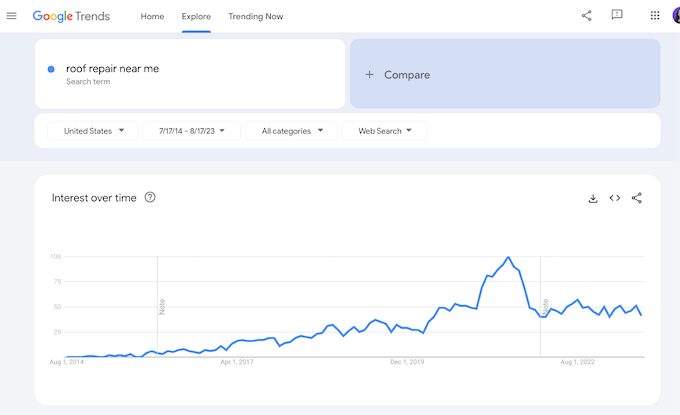Open the Web Search type dropdown

(385, 131)
